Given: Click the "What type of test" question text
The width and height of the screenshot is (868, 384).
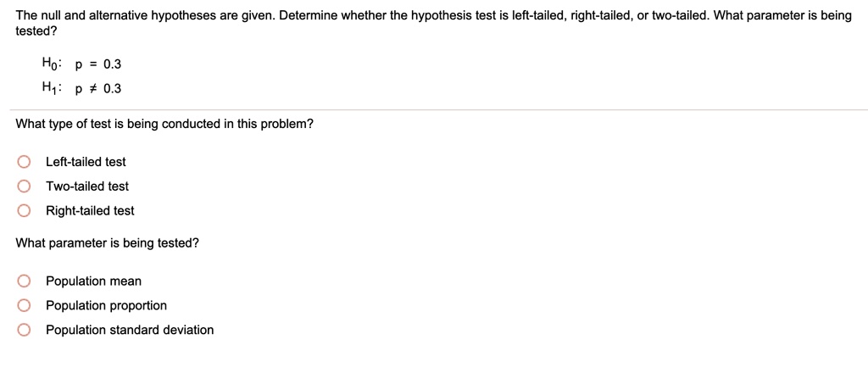Looking at the screenshot, I should pyautogui.click(x=164, y=124).
